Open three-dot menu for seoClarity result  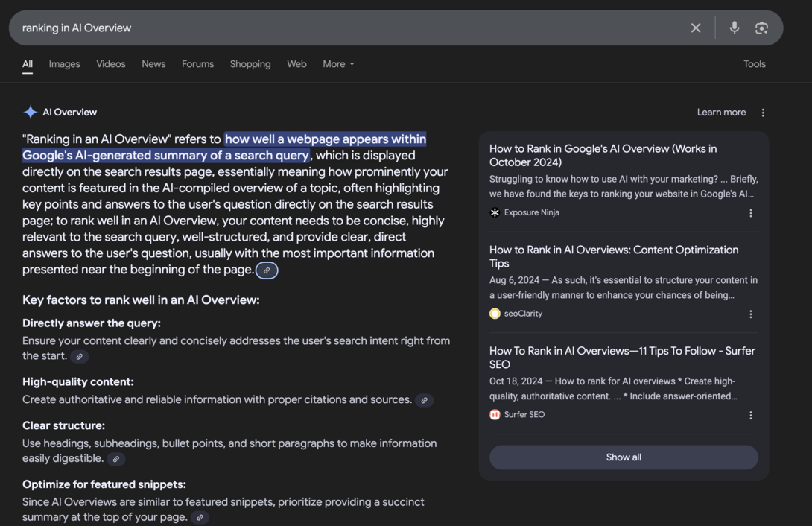click(750, 314)
